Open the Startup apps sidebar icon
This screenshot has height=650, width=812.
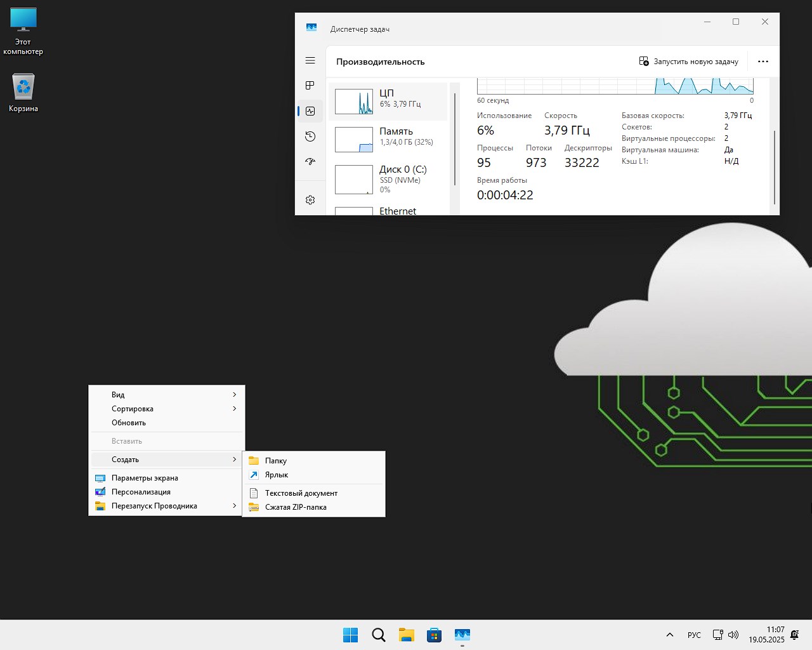tap(310, 162)
